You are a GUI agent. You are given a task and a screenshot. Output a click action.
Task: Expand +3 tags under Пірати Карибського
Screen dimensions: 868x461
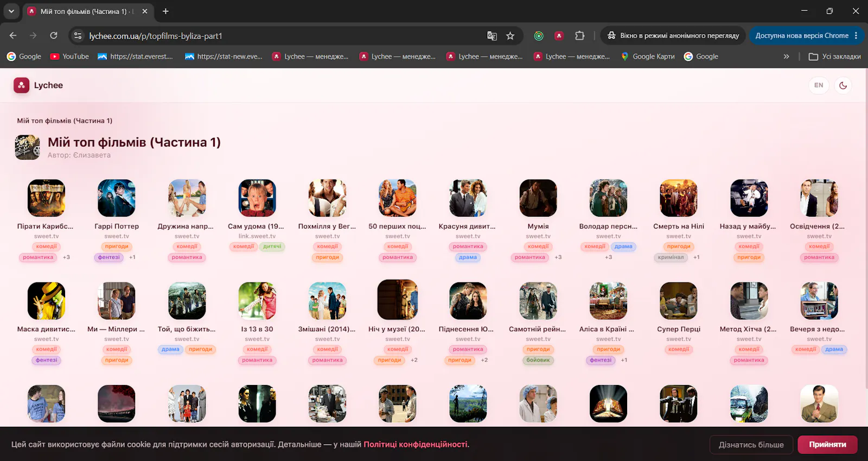pyautogui.click(x=66, y=257)
